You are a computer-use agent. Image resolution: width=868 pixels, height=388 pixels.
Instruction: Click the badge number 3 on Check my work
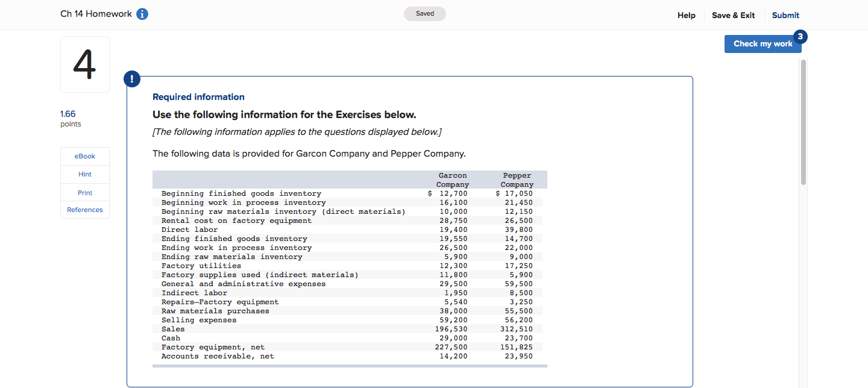point(800,36)
